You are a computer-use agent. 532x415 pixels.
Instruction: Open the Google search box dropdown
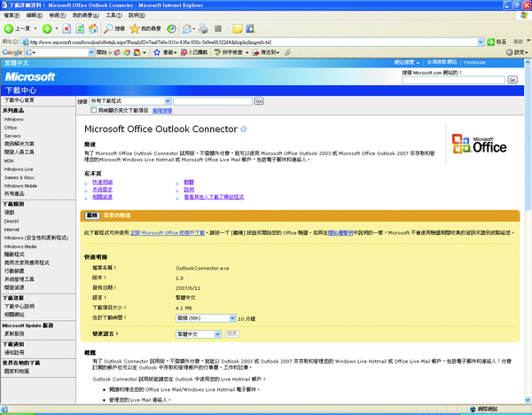pos(91,52)
